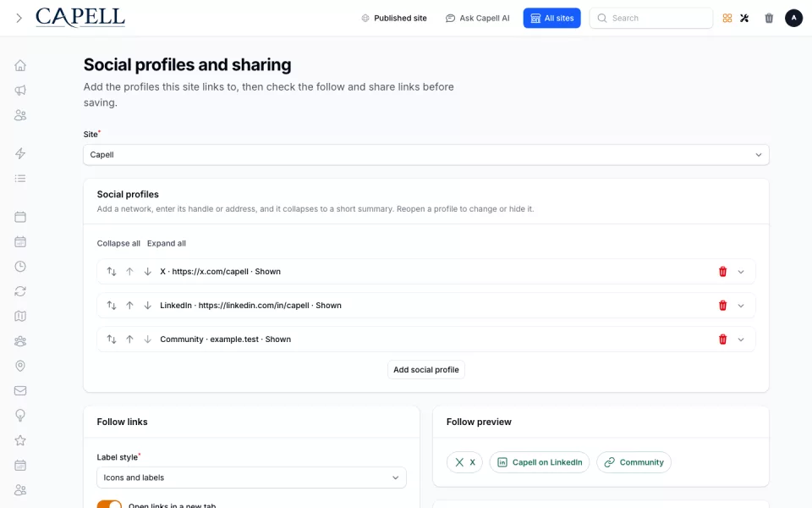Move the Community profile up
Screen dimensions: 812x508
129,340
